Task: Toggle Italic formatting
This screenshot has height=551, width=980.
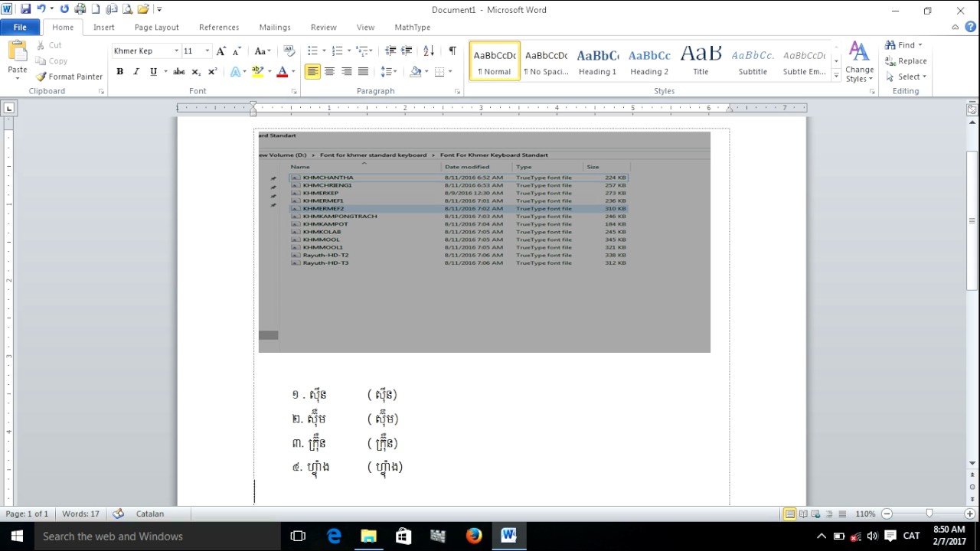Action: tap(136, 71)
